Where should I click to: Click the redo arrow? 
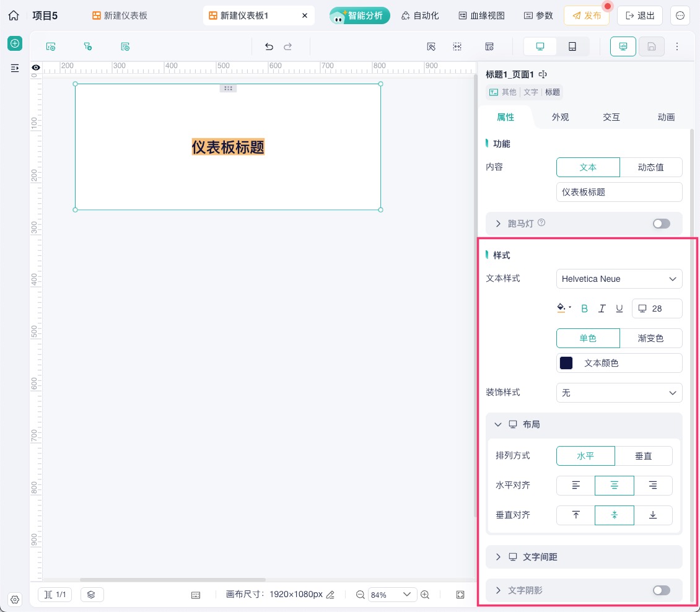click(288, 46)
